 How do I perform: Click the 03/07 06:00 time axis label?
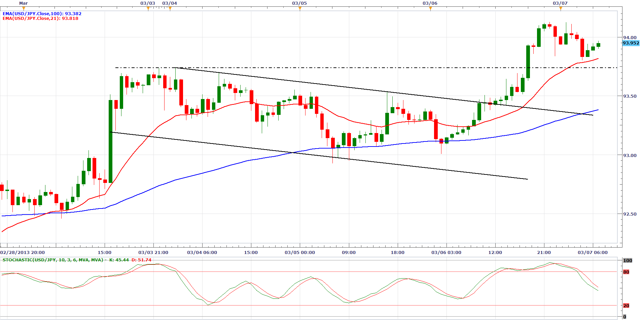[x=593, y=252]
